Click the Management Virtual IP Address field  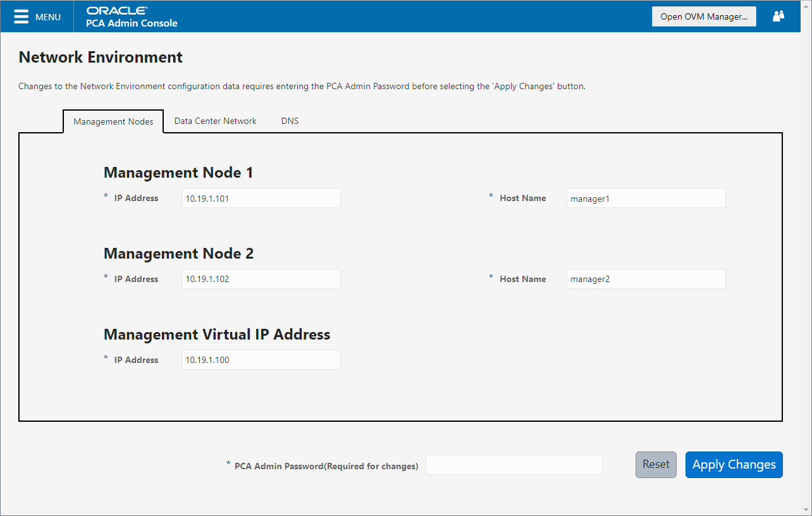pyautogui.click(x=261, y=359)
